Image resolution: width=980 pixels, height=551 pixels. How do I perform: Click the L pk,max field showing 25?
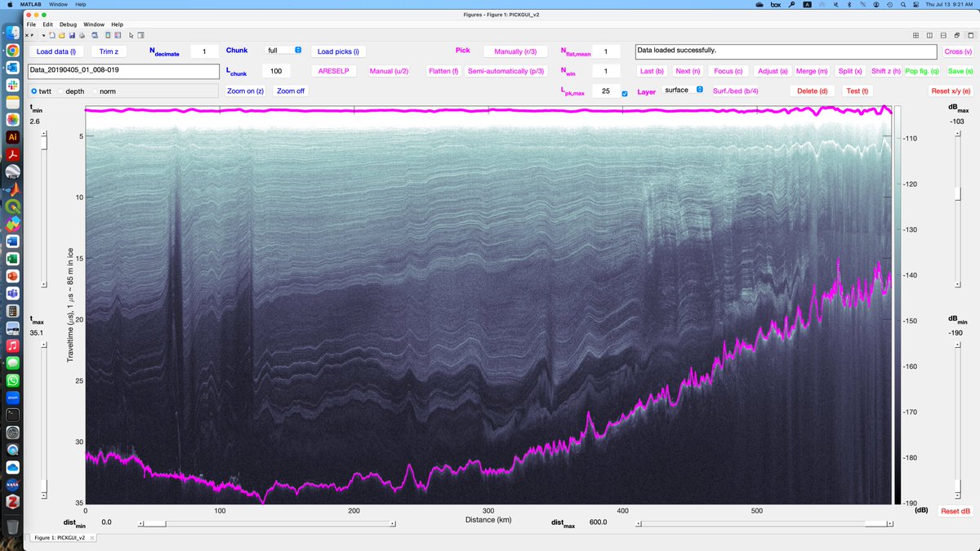[x=605, y=91]
